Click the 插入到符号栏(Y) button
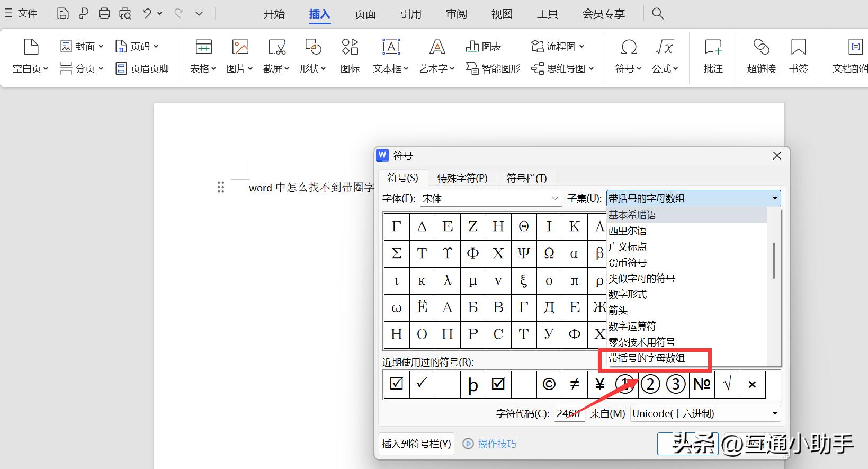Viewport: 868px width, 469px height. 416,444
